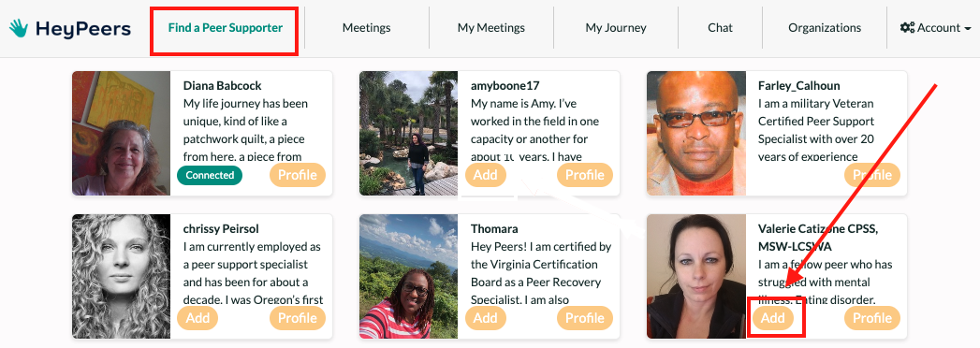Click the HeyPeers hand logo icon
Screen dimensions: 980x348
pyautogui.click(x=19, y=28)
